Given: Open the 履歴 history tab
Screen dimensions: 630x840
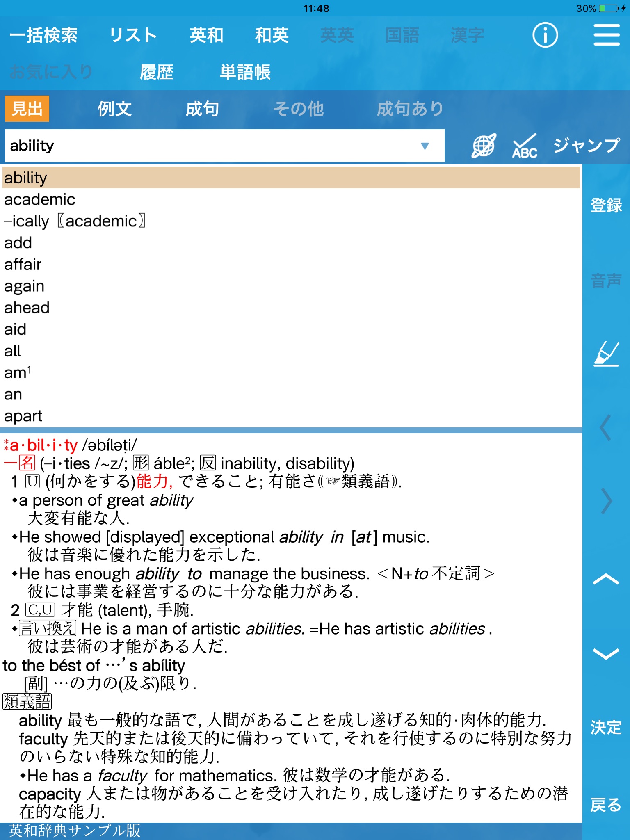Looking at the screenshot, I should click(157, 72).
